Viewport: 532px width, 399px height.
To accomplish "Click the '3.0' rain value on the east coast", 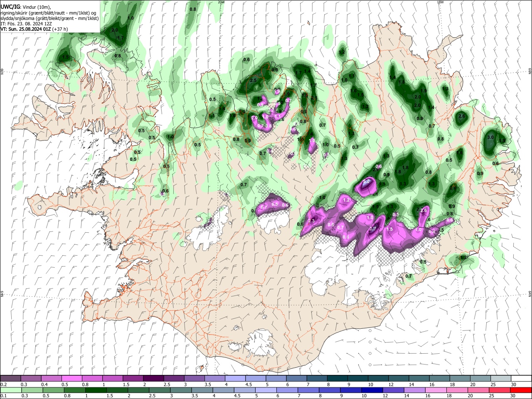I will click(x=490, y=137).
